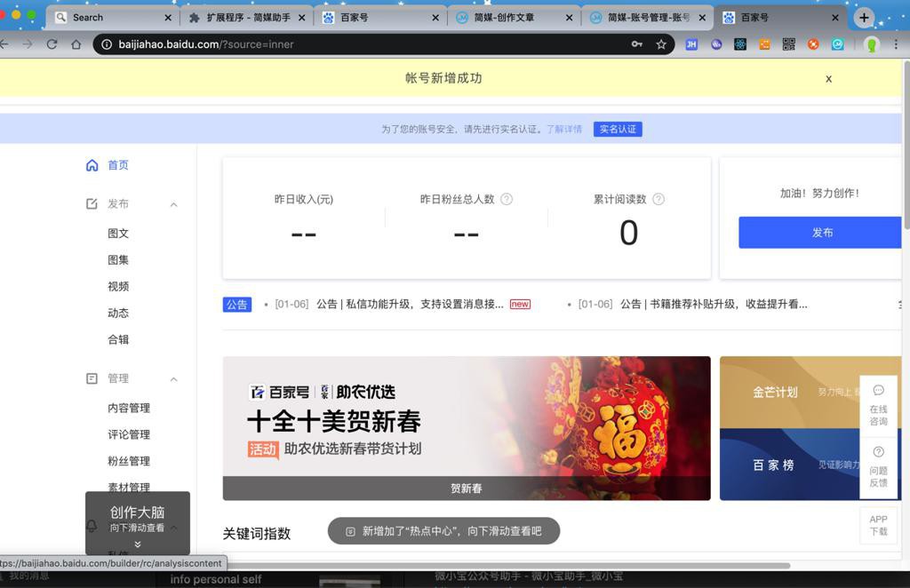
Task: Click the browser home icon
Action: click(76, 44)
